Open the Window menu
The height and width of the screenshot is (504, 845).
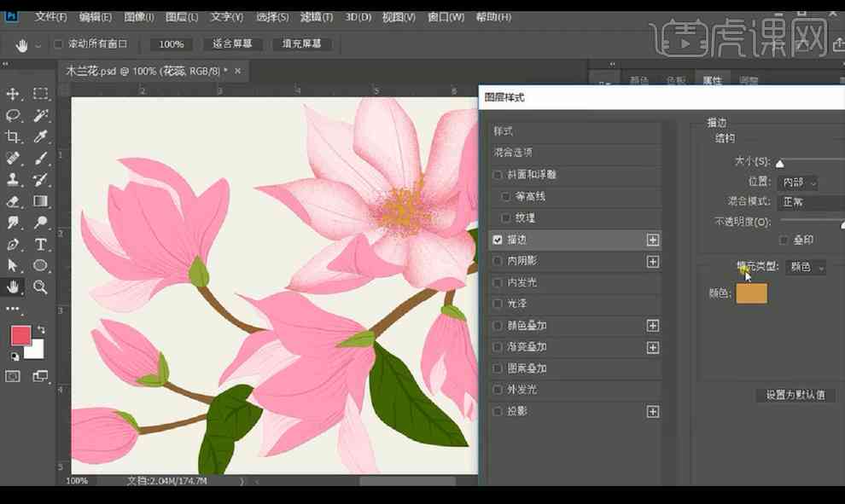tap(446, 17)
